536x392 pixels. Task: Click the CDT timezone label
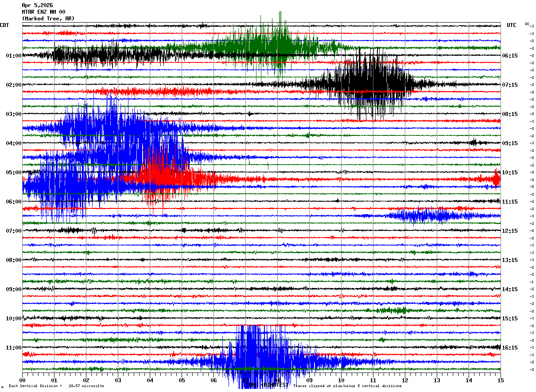click(x=4, y=25)
